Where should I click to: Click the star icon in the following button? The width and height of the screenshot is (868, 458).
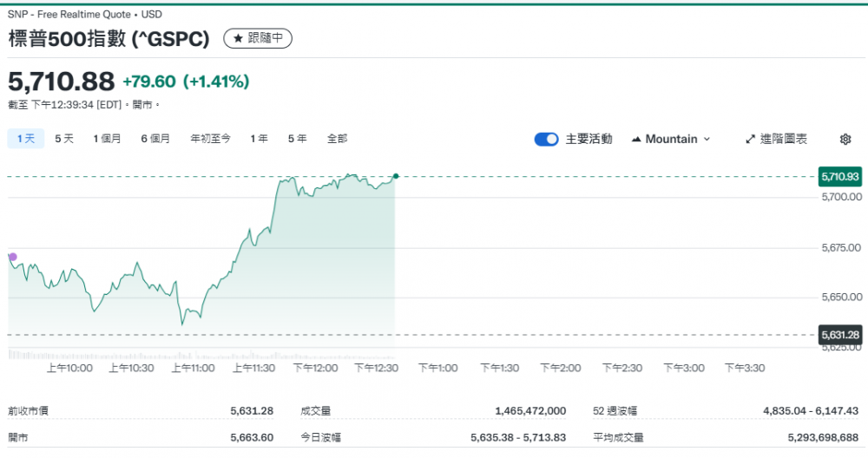(x=238, y=39)
